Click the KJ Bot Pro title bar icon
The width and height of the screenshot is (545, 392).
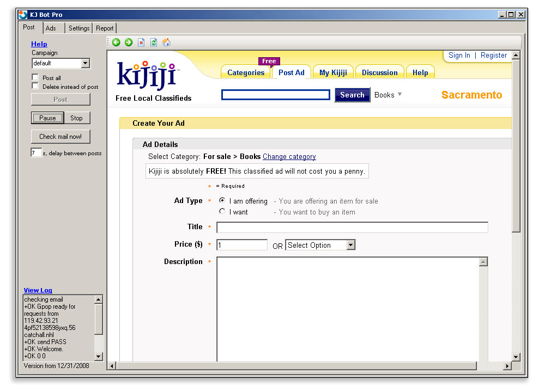pos(23,15)
